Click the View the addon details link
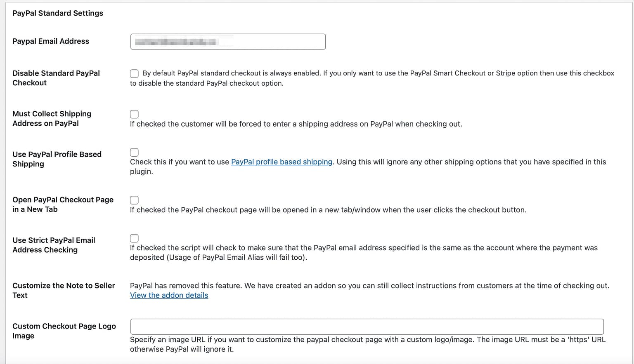Image resolution: width=634 pixels, height=364 pixels. [x=169, y=295]
